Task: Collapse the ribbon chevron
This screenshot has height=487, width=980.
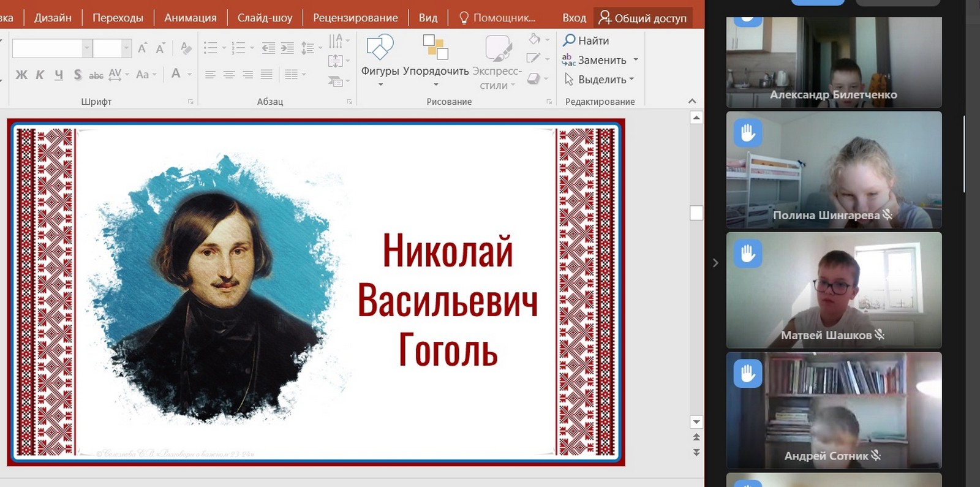Action: [692, 101]
